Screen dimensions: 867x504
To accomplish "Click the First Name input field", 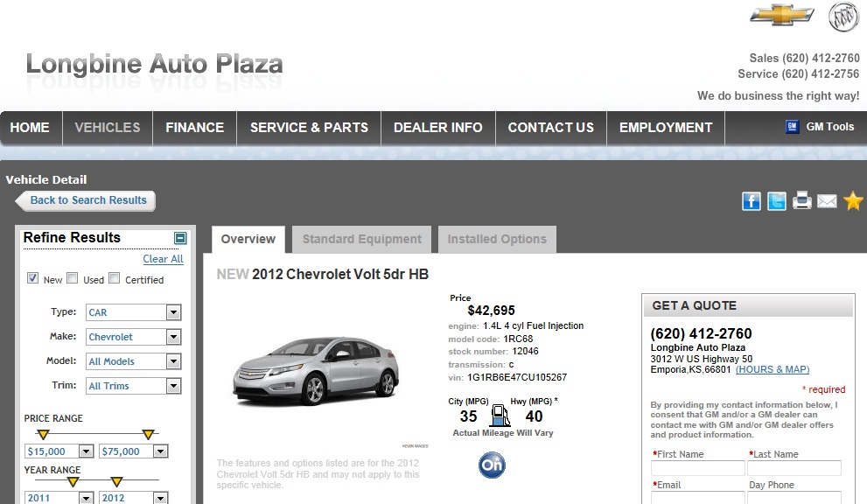I will (697, 469).
